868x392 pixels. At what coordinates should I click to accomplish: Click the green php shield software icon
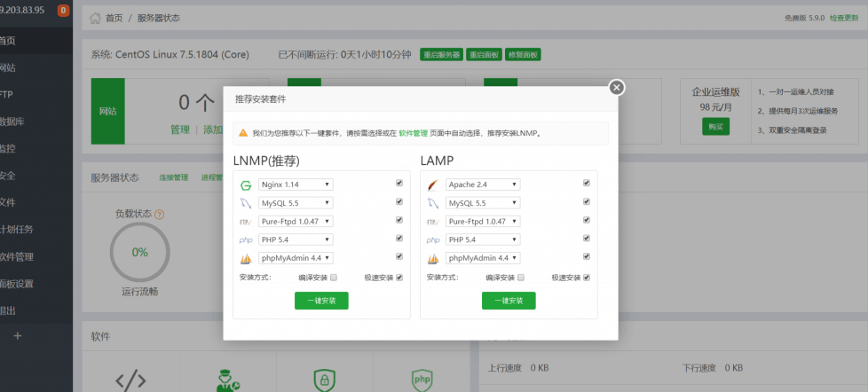[422, 380]
